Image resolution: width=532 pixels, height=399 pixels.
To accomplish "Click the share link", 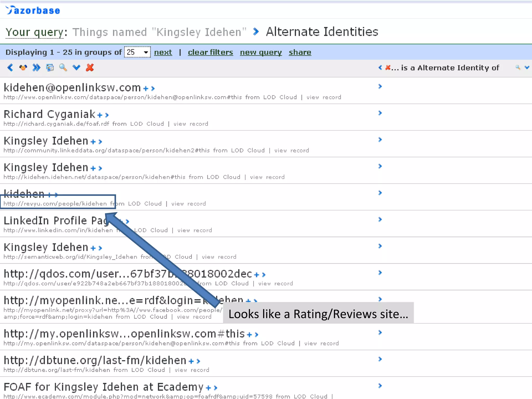I will 300,52.
